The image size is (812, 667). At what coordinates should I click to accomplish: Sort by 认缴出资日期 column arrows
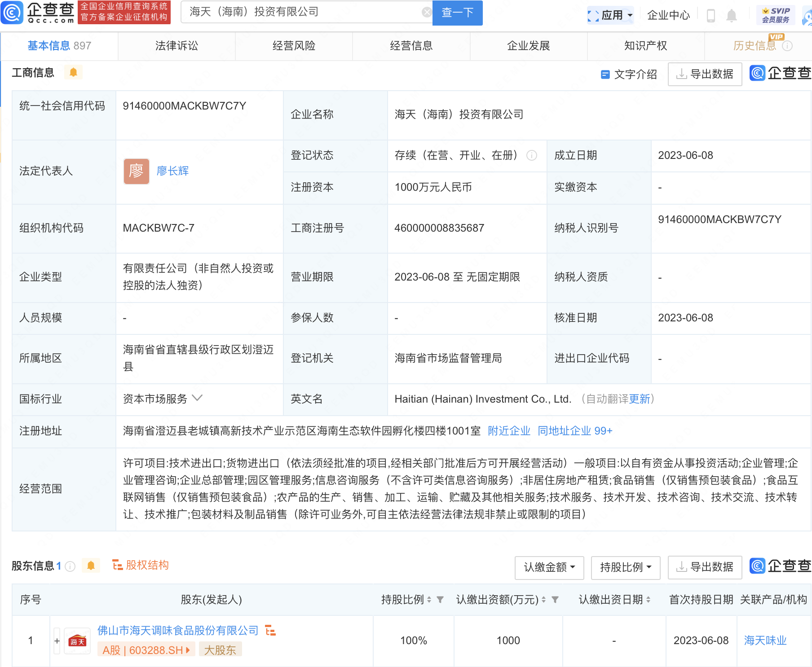(x=648, y=600)
